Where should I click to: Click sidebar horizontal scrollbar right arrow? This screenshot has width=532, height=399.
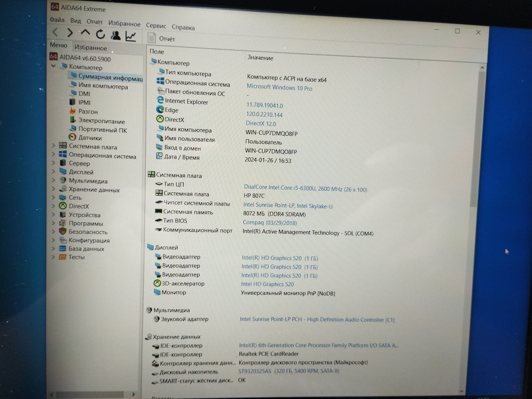pos(134,394)
